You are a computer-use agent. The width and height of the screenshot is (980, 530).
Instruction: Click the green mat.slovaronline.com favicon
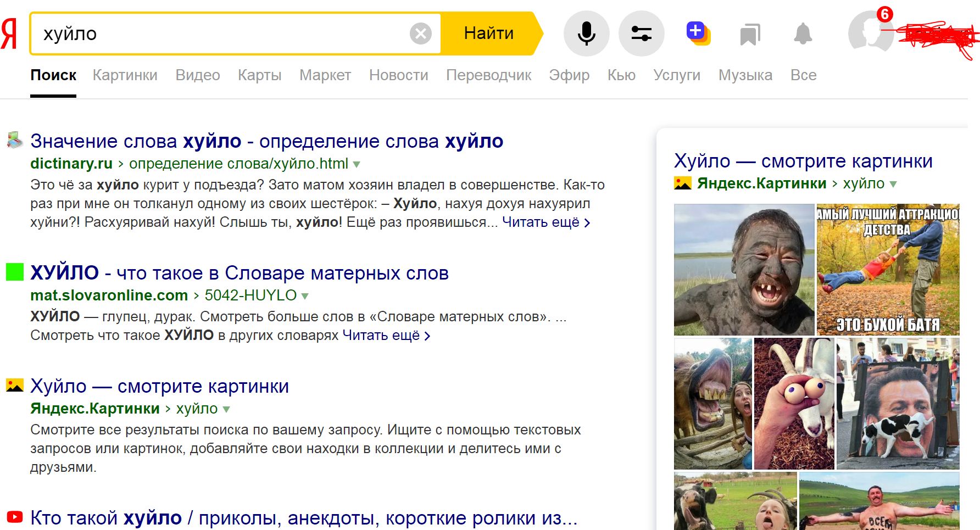tap(15, 272)
